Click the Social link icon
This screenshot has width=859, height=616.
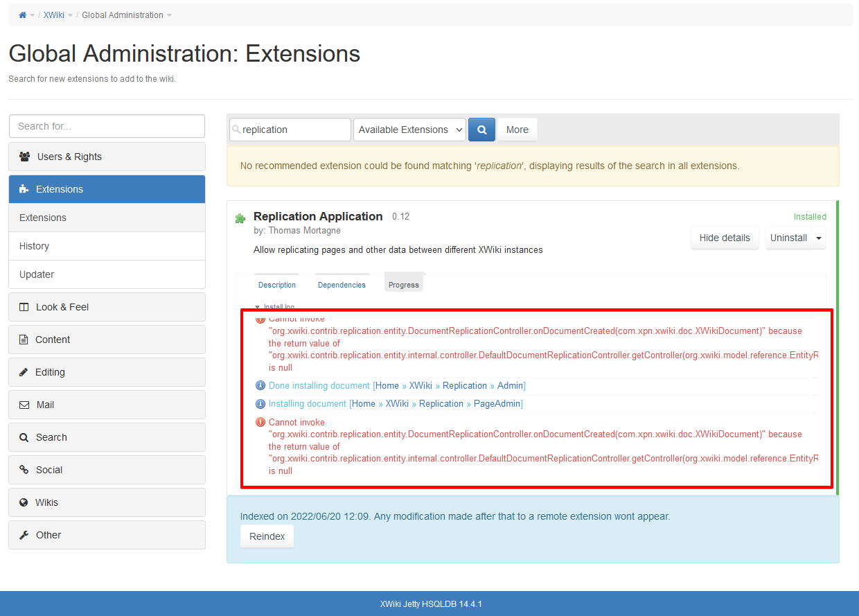(24, 470)
